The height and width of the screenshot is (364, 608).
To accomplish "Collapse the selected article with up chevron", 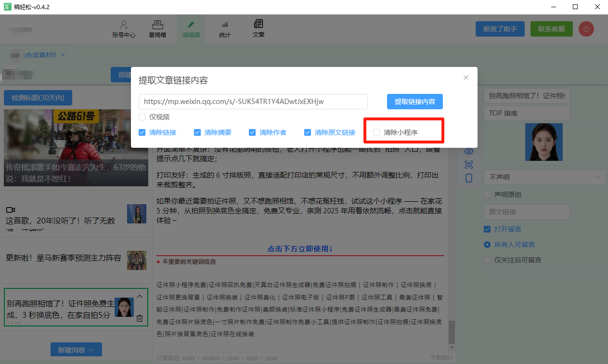I will 140,297.
